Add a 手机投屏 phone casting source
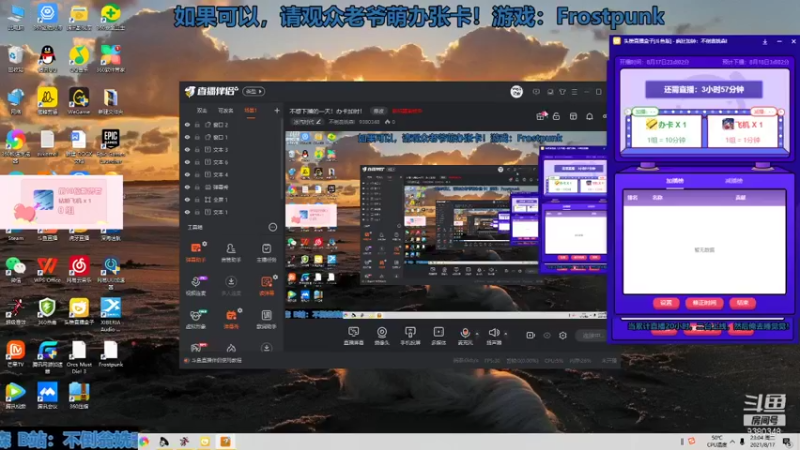 click(x=410, y=336)
